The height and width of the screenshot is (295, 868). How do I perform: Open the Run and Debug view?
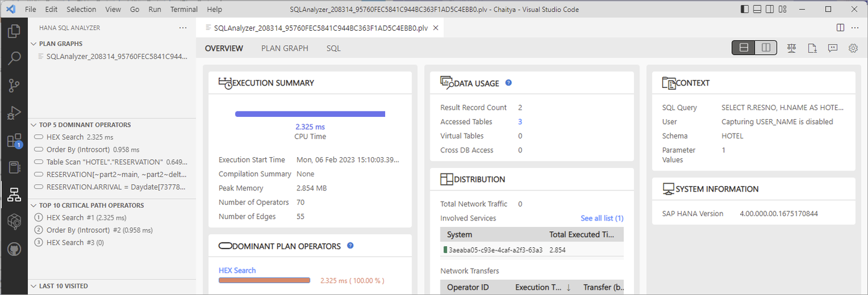(x=14, y=113)
